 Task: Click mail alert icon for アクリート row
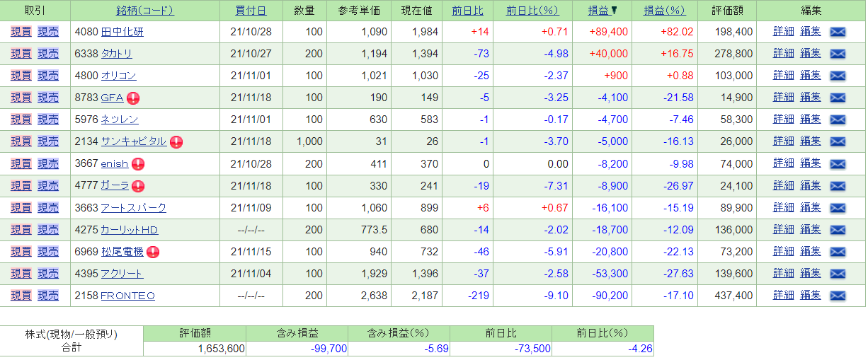(838, 274)
